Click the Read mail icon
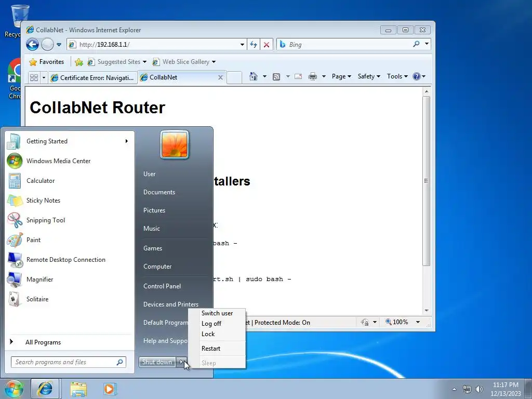Screen dimensions: 532x399 click(298, 76)
